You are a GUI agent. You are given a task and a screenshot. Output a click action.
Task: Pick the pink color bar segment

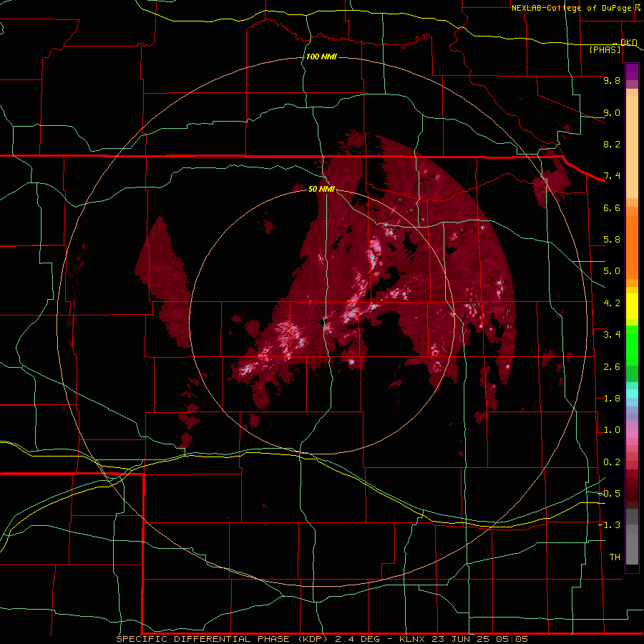pos(632,434)
